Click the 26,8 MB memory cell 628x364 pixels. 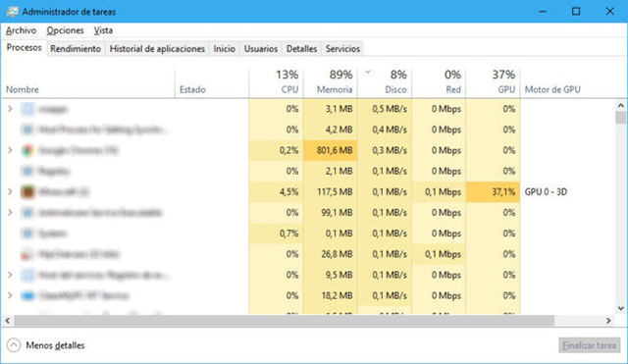(331, 254)
